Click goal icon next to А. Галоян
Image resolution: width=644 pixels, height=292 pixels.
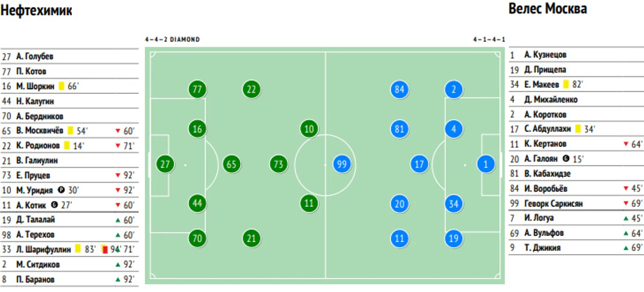566,158
